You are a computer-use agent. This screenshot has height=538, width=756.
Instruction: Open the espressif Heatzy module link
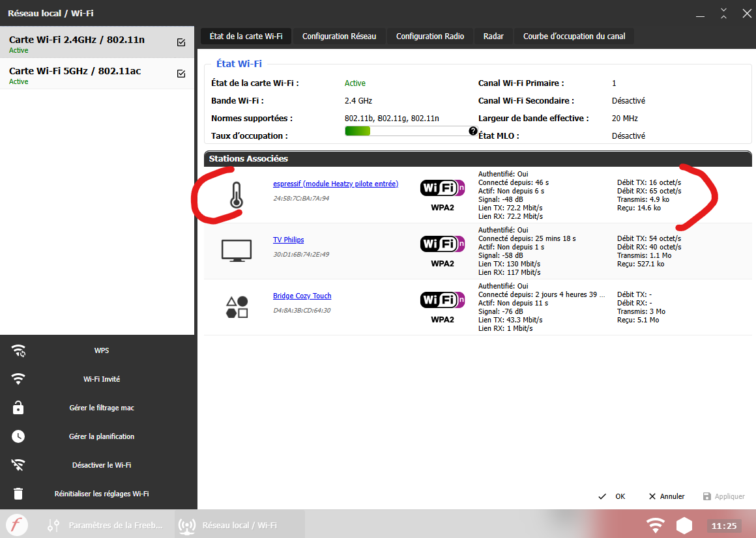(x=335, y=184)
